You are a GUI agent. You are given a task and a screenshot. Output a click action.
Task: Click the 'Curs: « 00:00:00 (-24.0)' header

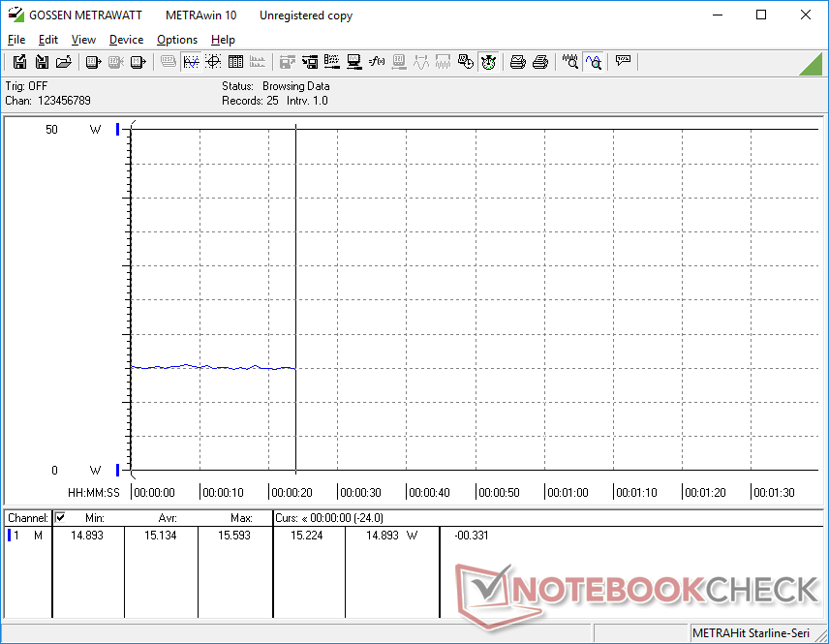329,518
